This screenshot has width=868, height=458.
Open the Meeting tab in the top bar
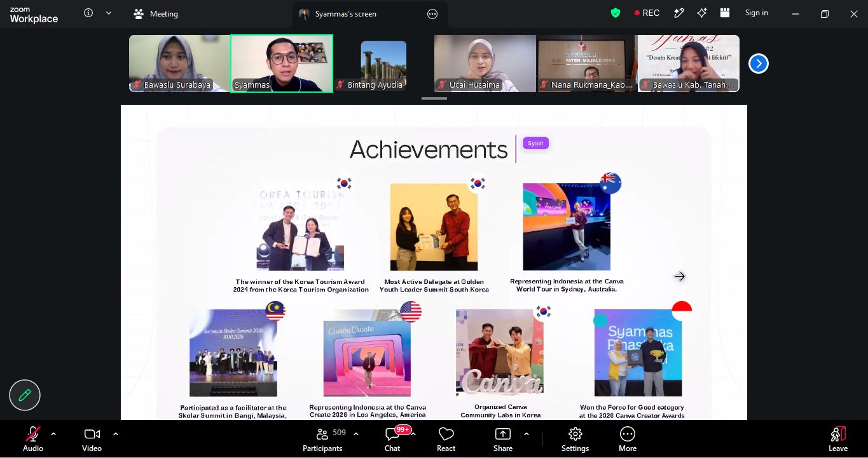coord(156,13)
